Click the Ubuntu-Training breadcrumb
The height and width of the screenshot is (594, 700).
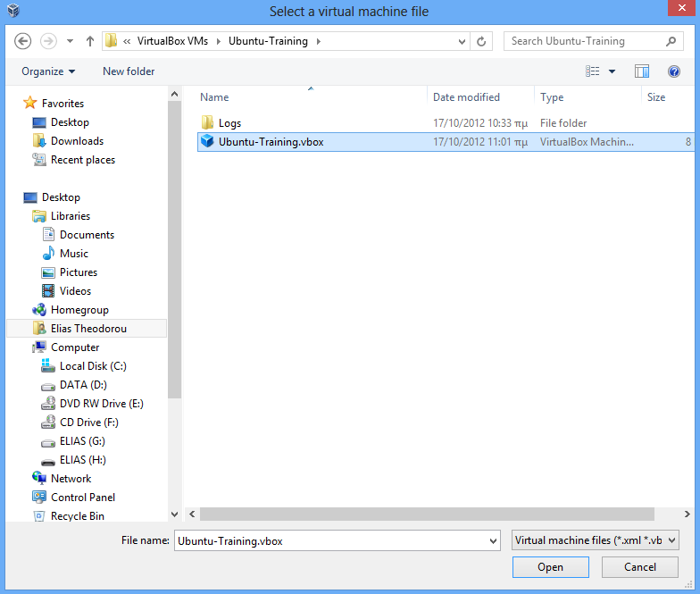(x=268, y=41)
